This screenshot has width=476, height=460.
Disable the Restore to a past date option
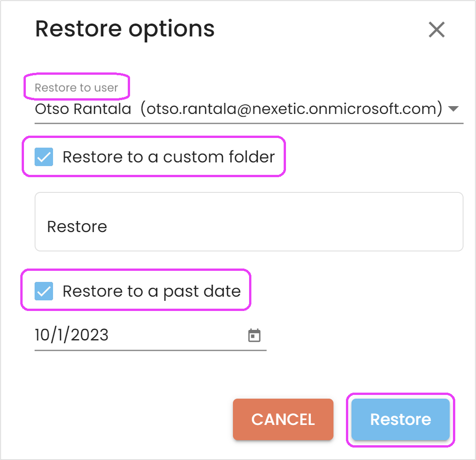44,291
